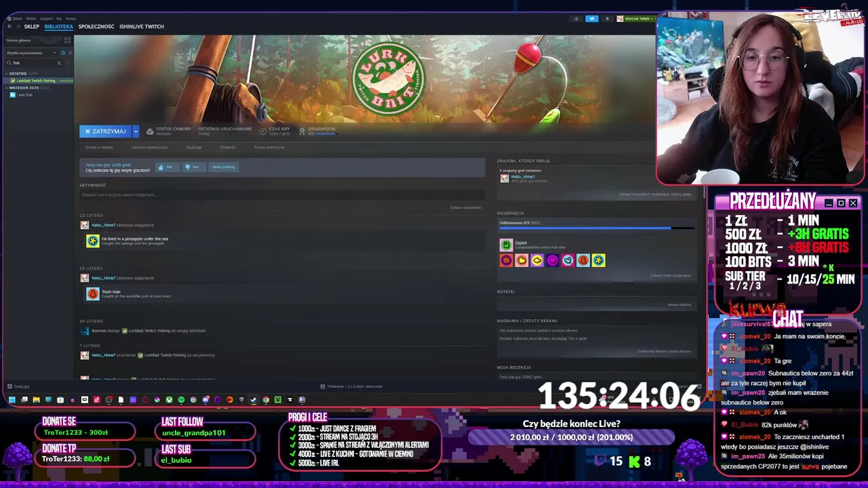Viewport: 868px width, 488px height.
Task: Click Neko_Hime7 name in 22 lutego activity
Action: (x=103, y=225)
